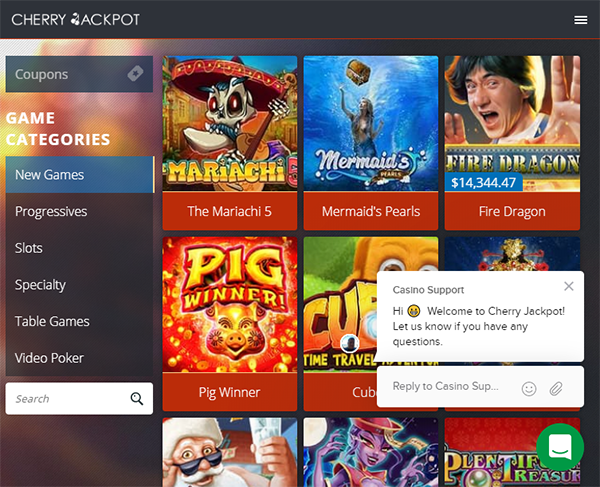Click the GAME CATEGORIES heading
This screenshot has width=600, height=487.
[x=58, y=129]
